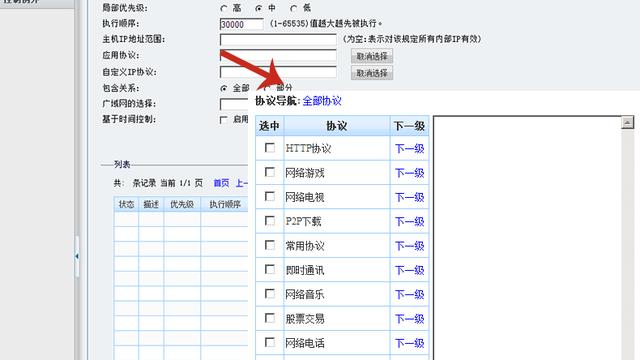Tick the 即时通讯 checkbox
This screenshot has height=360, width=640.
pos(269,269)
